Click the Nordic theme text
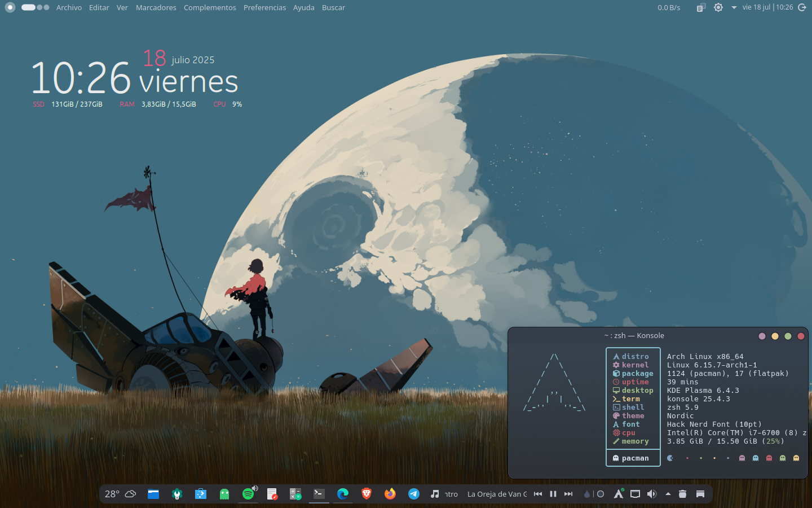Screen dimensions: 812x508 (681, 416)
